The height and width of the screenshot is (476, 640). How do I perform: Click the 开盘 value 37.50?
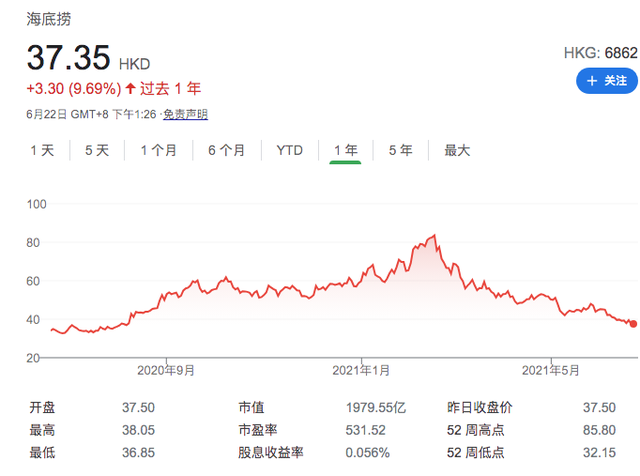click(138, 407)
